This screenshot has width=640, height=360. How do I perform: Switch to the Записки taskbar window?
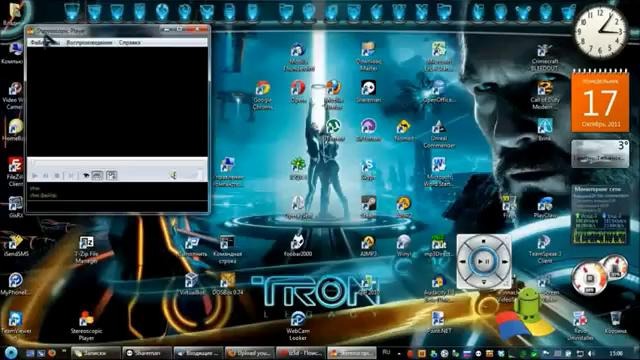click(x=96, y=353)
